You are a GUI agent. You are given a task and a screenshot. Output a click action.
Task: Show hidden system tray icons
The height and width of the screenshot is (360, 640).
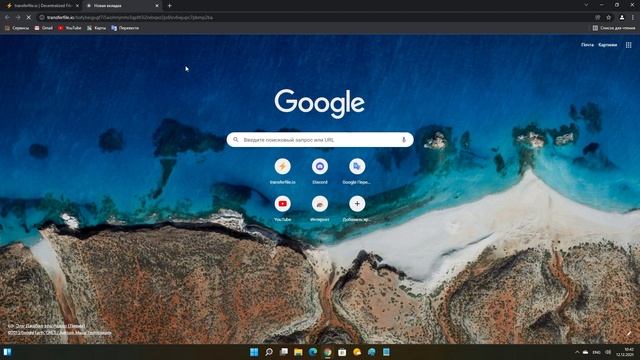click(577, 352)
